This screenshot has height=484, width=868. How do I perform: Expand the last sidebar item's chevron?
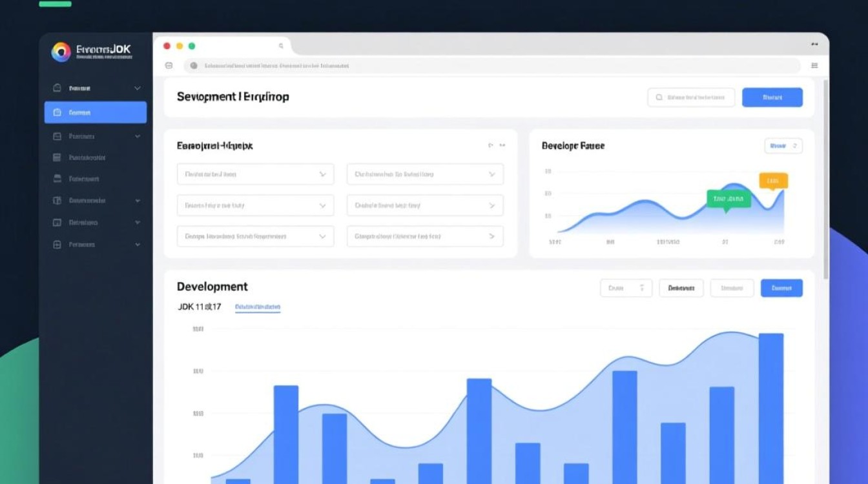138,245
